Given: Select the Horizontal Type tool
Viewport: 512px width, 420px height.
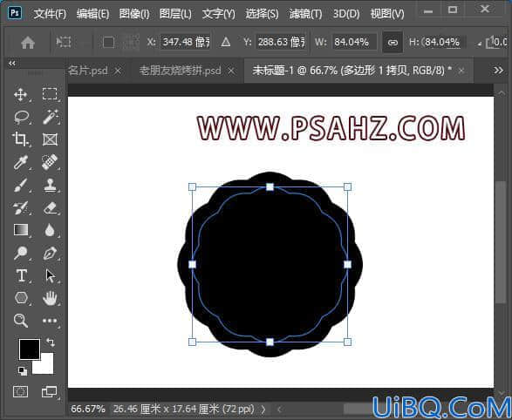Looking at the screenshot, I should [x=22, y=275].
